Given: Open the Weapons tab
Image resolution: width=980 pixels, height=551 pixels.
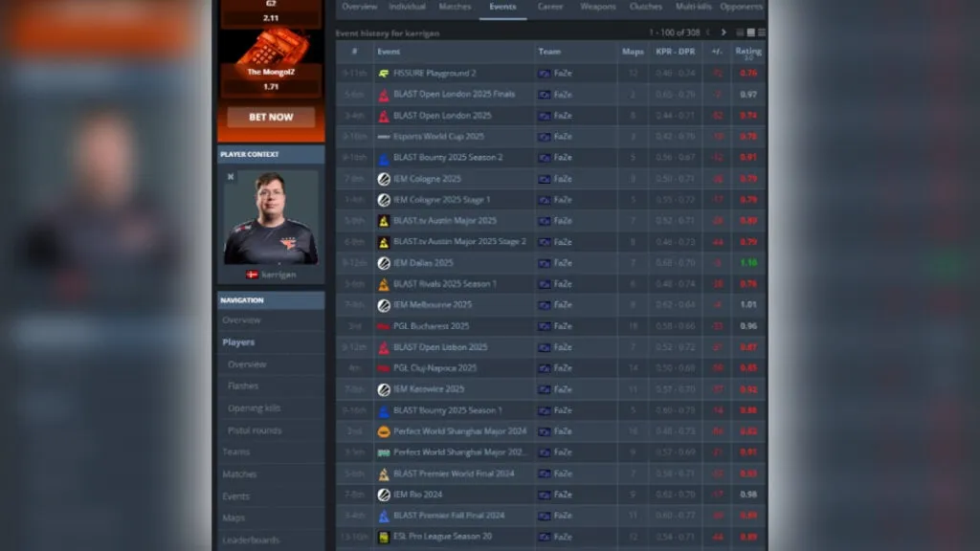Looking at the screenshot, I should (598, 7).
